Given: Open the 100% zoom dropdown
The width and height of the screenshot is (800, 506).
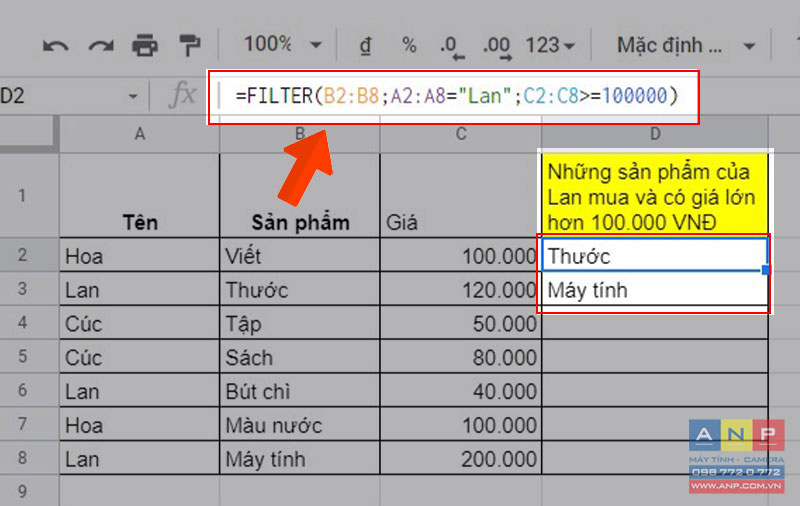Looking at the screenshot, I should pos(282,45).
